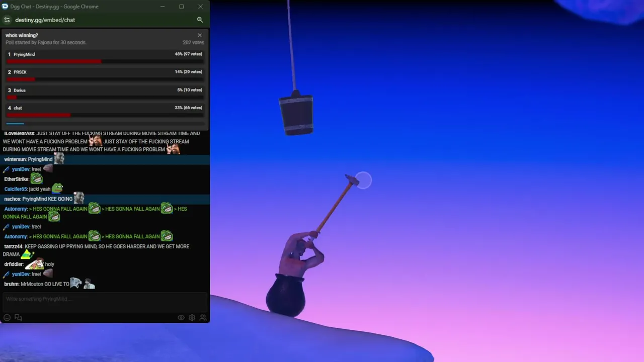Click the magnifier zoom icon in the address bar
644x362 pixels.
tap(200, 20)
